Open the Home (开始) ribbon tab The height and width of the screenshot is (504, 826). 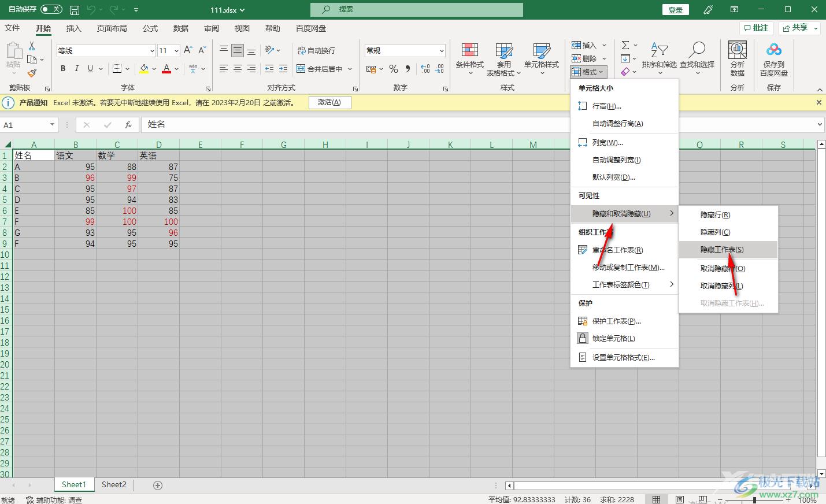click(43, 28)
